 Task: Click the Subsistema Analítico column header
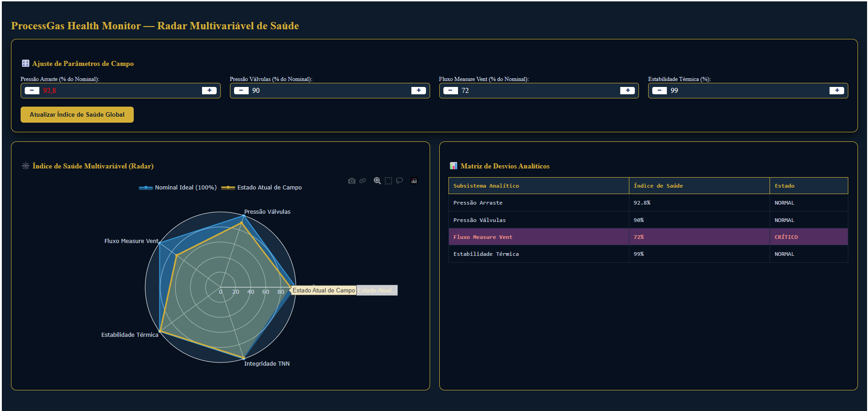[539, 186]
